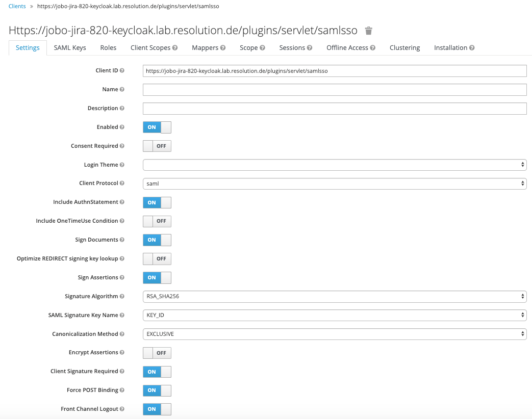Viewport: 532px width, 419px height.
Task: Enable Optimize REDIRECT signing key lookup
Action: click(x=157, y=259)
